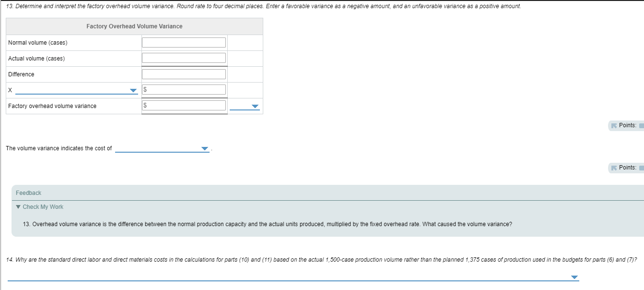The width and height of the screenshot is (644, 290).
Task: Click the flag icon beside the first Points indicator
Action: click(x=614, y=125)
